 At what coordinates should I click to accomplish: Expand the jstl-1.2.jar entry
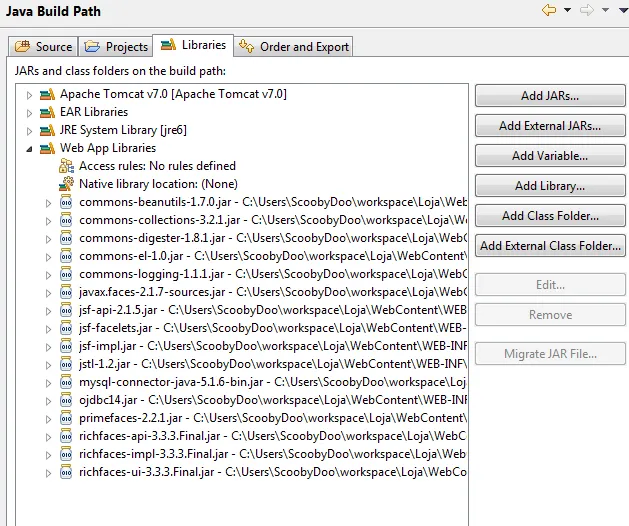[x=49, y=366]
